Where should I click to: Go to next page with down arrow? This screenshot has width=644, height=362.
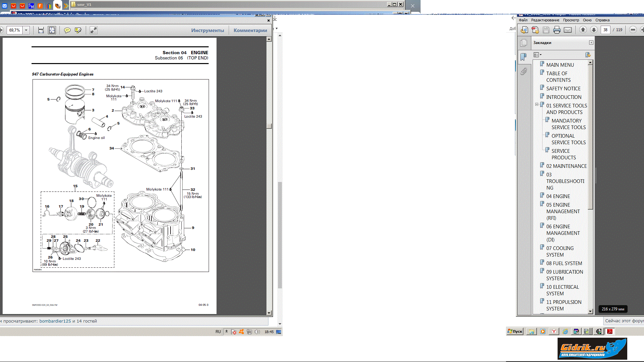pos(594,30)
